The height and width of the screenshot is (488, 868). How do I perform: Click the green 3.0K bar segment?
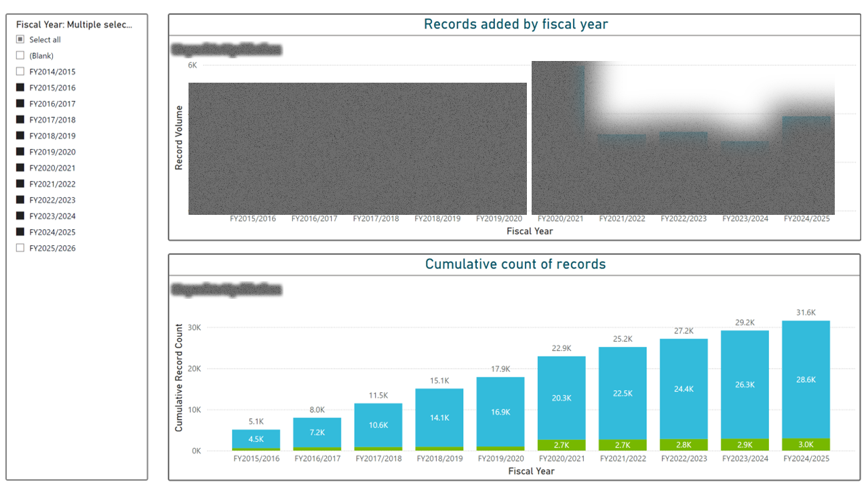pyautogui.click(x=806, y=445)
